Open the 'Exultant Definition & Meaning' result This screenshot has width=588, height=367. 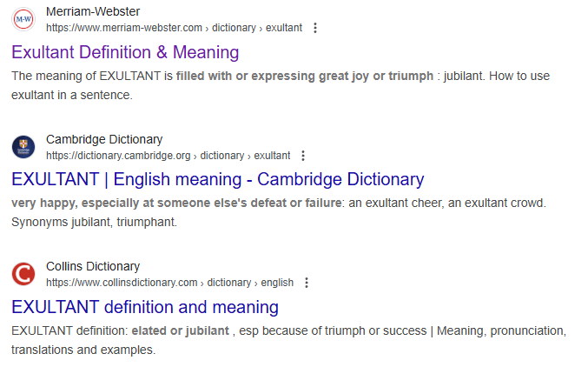tap(125, 52)
